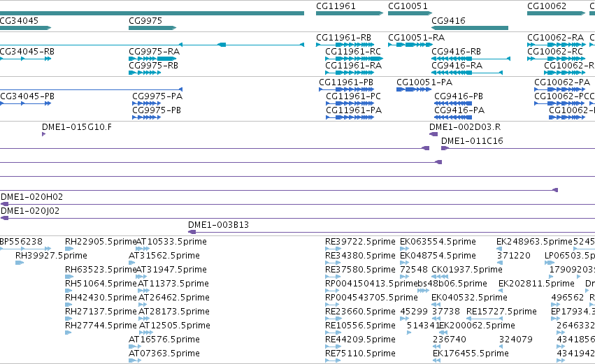The width and height of the screenshot is (595, 364).
Task: Click protein CG11961-PB label
Action: click(x=346, y=82)
